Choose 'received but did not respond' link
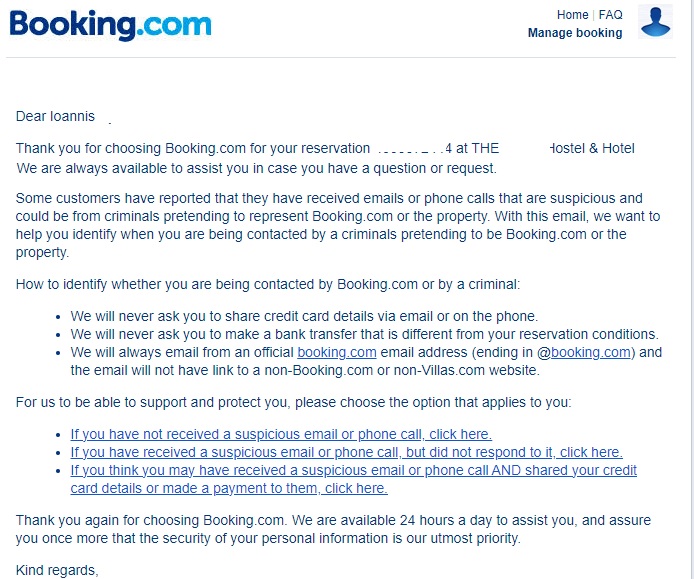This screenshot has height=579, width=694. point(347,452)
